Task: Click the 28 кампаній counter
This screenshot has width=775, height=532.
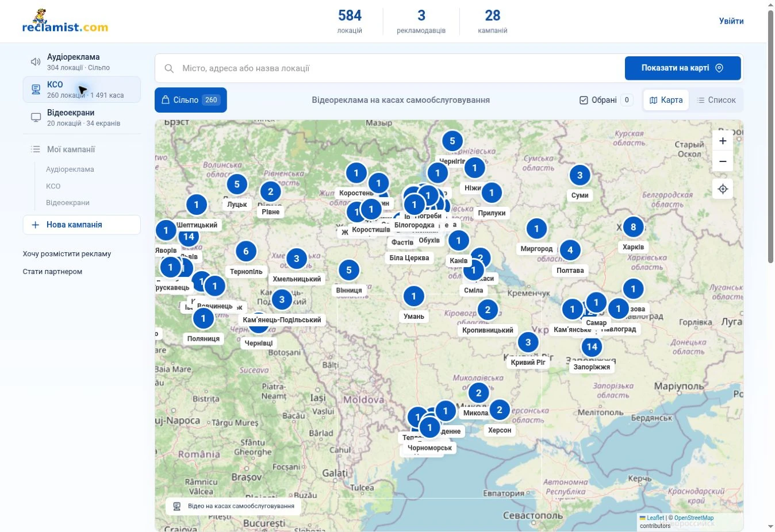Action: (x=493, y=21)
